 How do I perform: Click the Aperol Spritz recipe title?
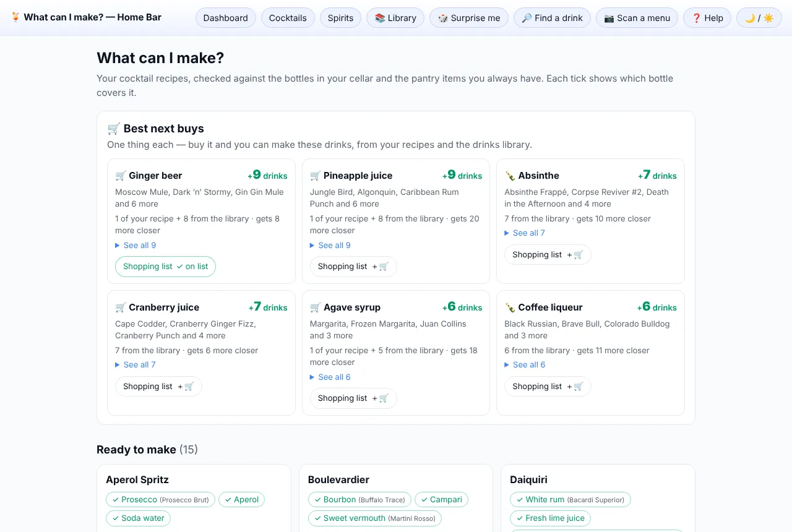[137, 480]
